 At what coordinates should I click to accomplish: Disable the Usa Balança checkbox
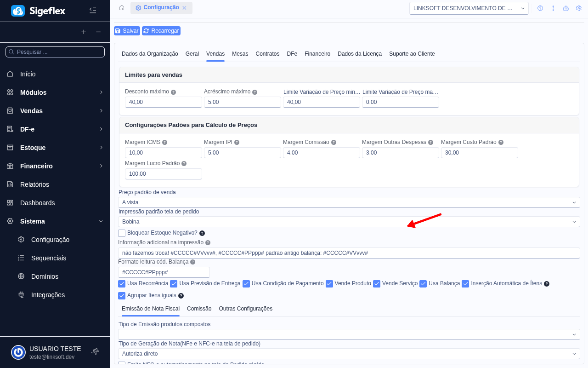click(x=423, y=283)
